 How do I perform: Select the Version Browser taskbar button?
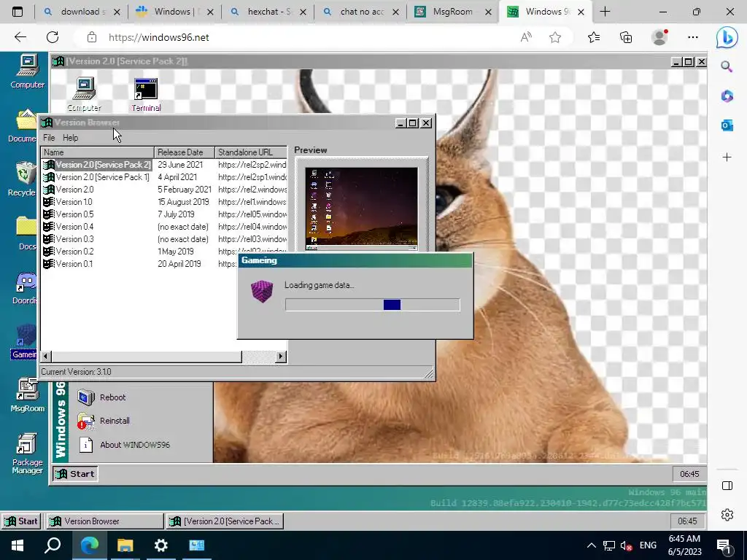click(104, 521)
